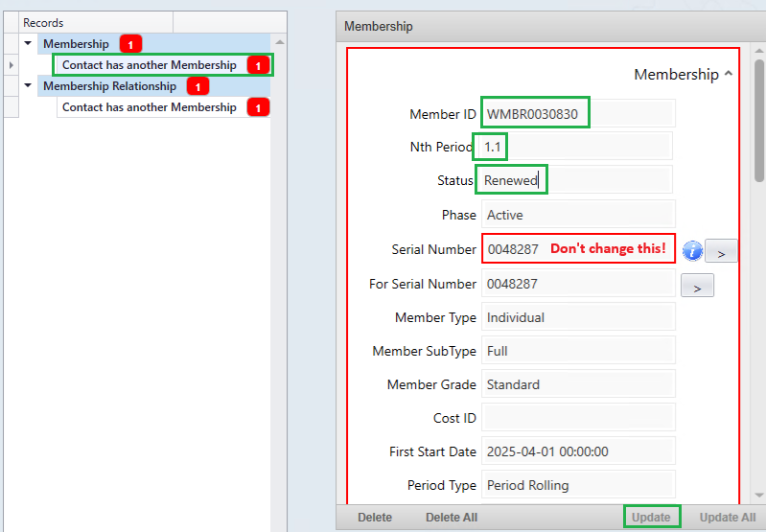
Task: Click the Phase field showing Active
Action: tap(578, 215)
